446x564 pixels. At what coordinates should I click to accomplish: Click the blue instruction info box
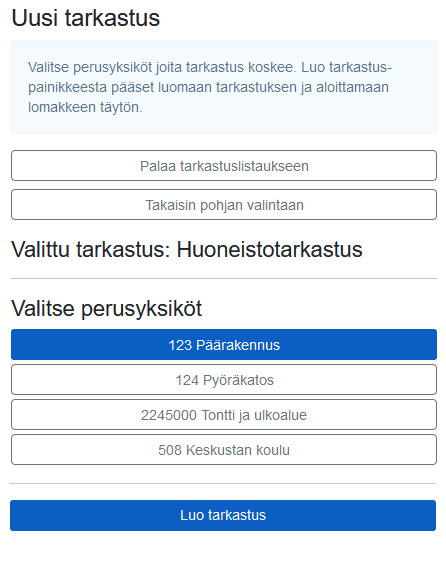224,87
